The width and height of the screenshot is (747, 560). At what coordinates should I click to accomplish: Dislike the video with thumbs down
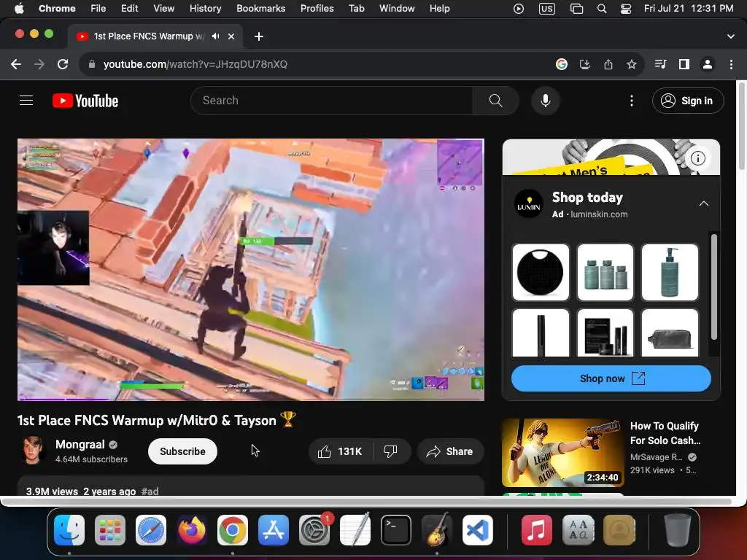click(x=391, y=451)
